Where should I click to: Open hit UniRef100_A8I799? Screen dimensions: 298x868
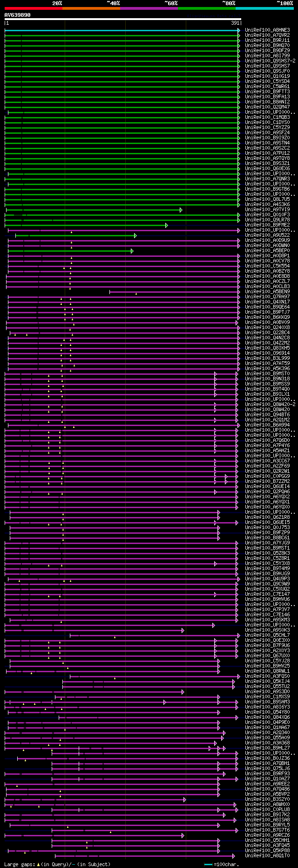(267, 56)
